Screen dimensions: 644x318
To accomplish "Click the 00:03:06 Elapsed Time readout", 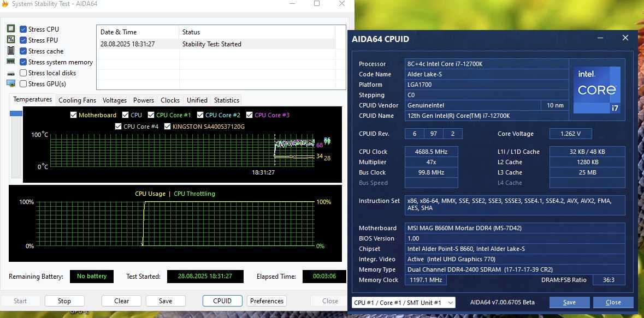I will (x=324, y=276).
